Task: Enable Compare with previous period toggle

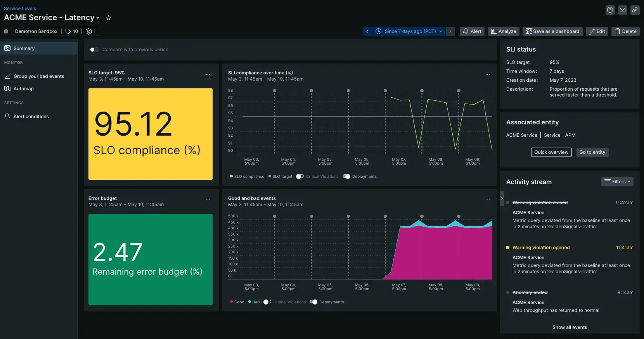Action: [x=94, y=50]
